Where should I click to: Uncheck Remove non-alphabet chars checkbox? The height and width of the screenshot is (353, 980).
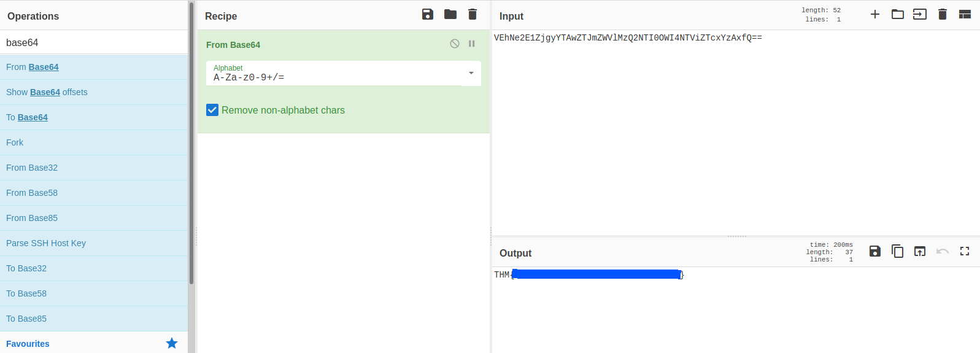[x=212, y=110]
